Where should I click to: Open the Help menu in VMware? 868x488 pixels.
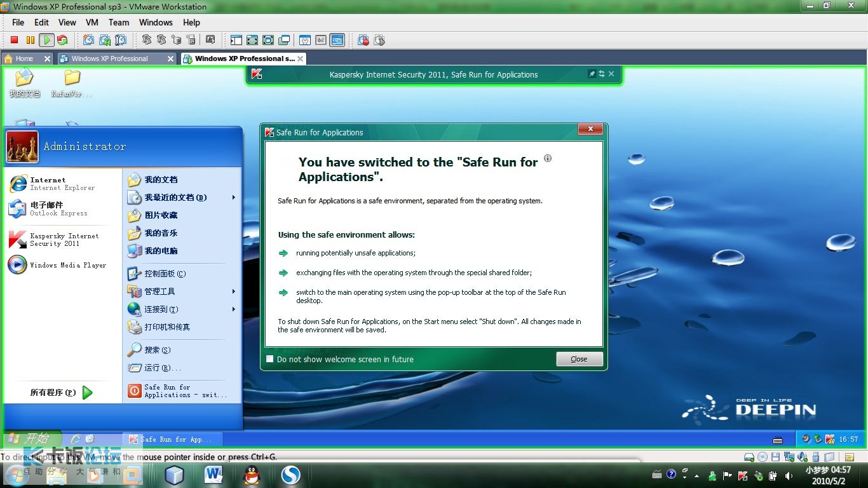tap(191, 22)
